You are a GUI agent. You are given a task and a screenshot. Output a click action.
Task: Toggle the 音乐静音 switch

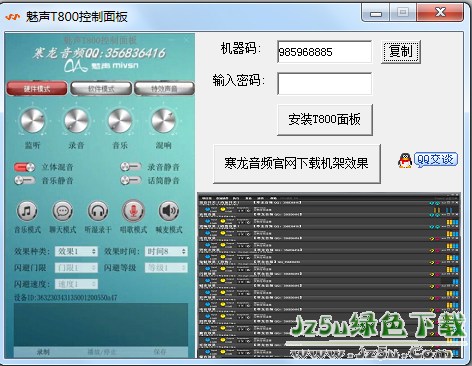(24, 180)
